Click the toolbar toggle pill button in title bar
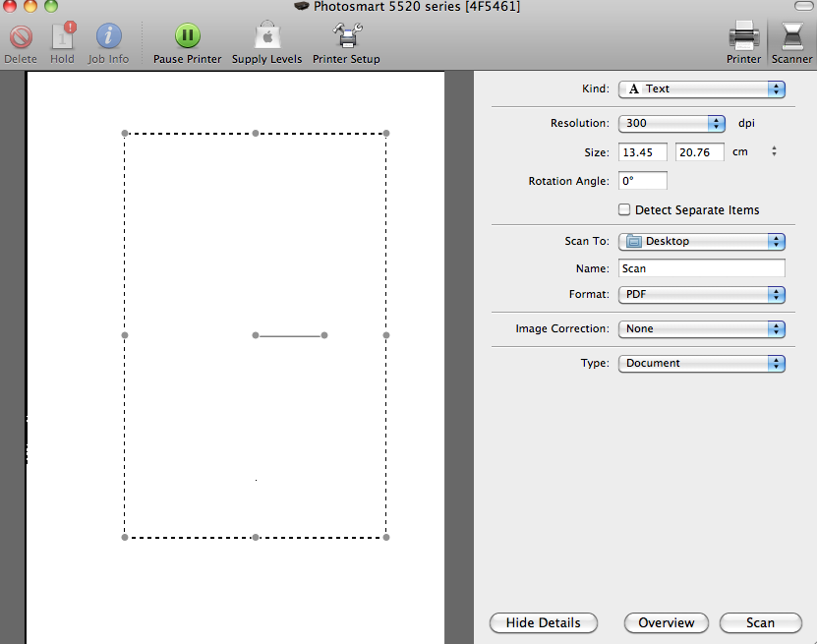 pos(805,6)
